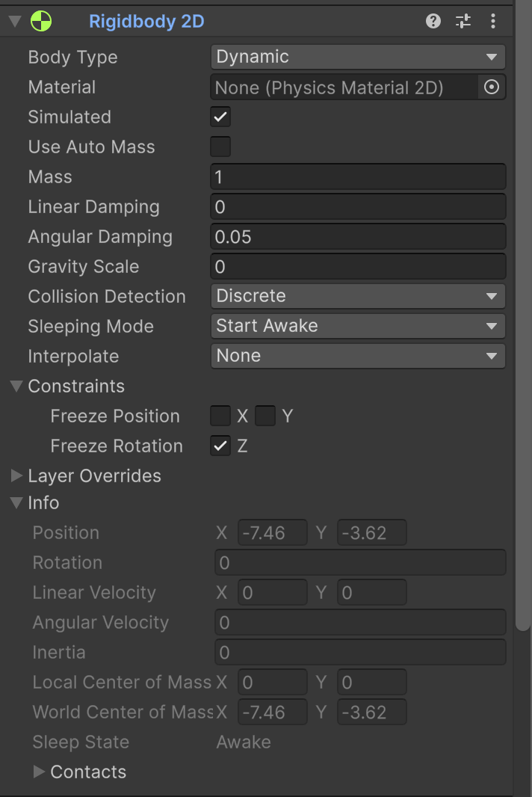Collapse the Rigidbody 2D component foldout
Viewport: 532px width, 797px height.
tap(13, 21)
